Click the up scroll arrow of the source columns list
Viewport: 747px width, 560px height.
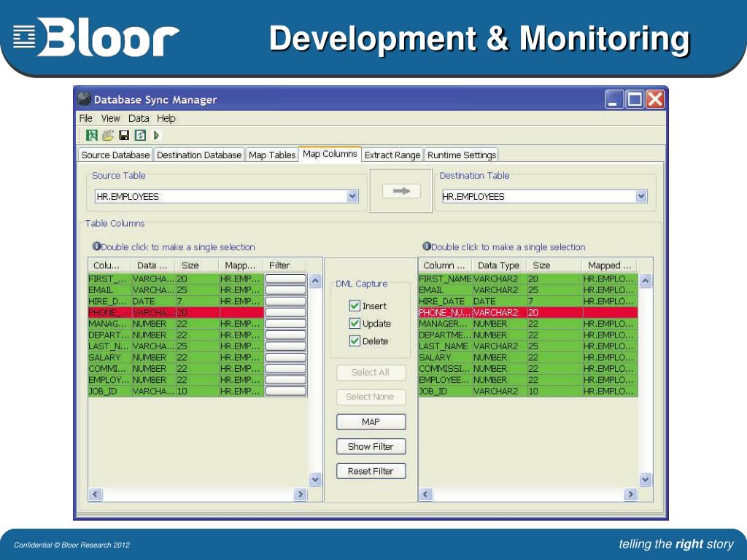click(315, 281)
